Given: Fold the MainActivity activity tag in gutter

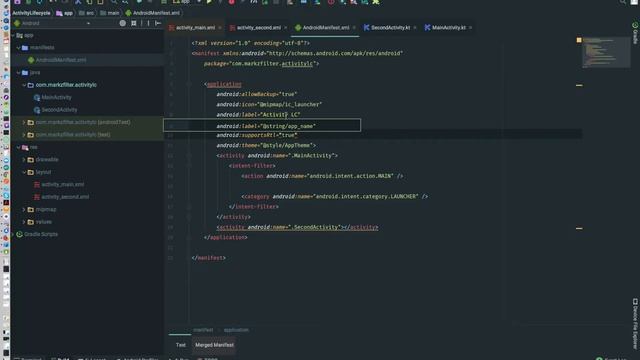Looking at the screenshot, I should tap(189, 156).
